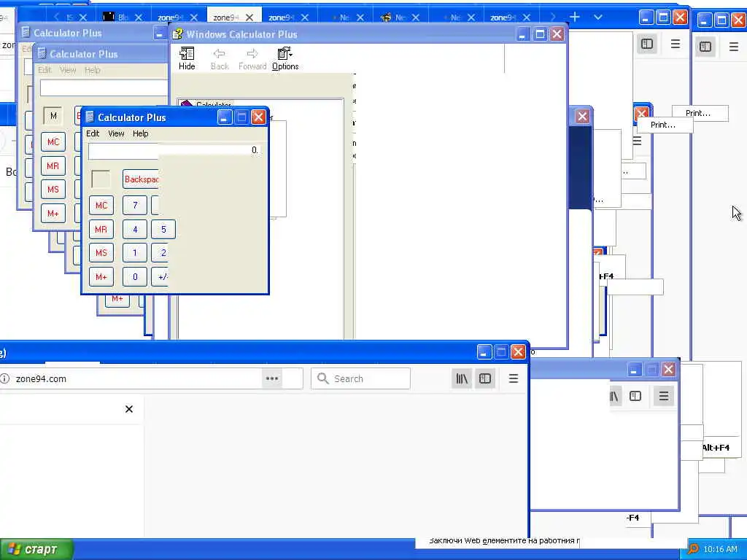Toggle the sidebar icon next to the Library icon
The height and width of the screenshot is (560, 747).
485,378
